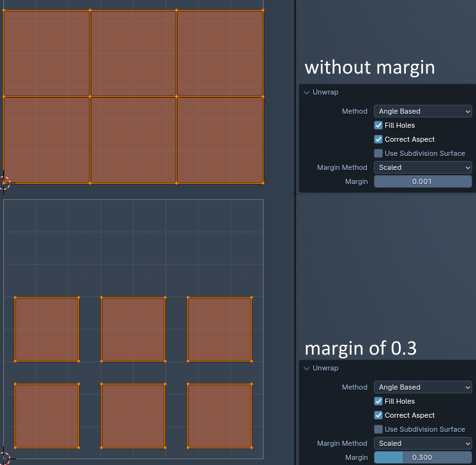This screenshot has height=465, width=476.
Task: Click the Margin field showing 0.001
Action: tap(422, 181)
